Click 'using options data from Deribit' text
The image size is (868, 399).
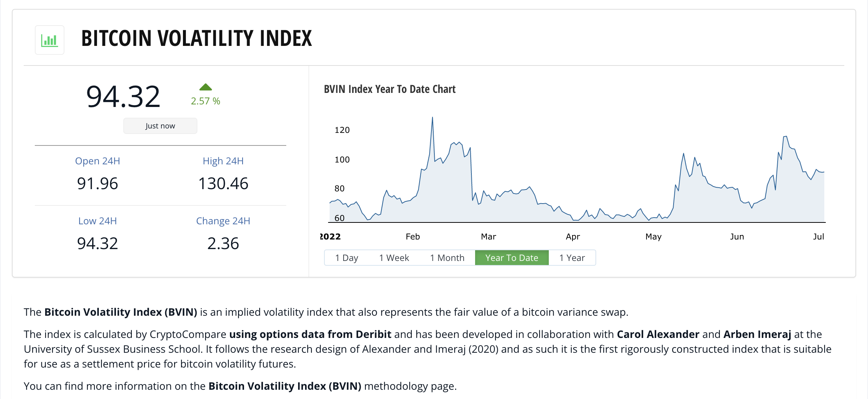click(x=310, y=334)
